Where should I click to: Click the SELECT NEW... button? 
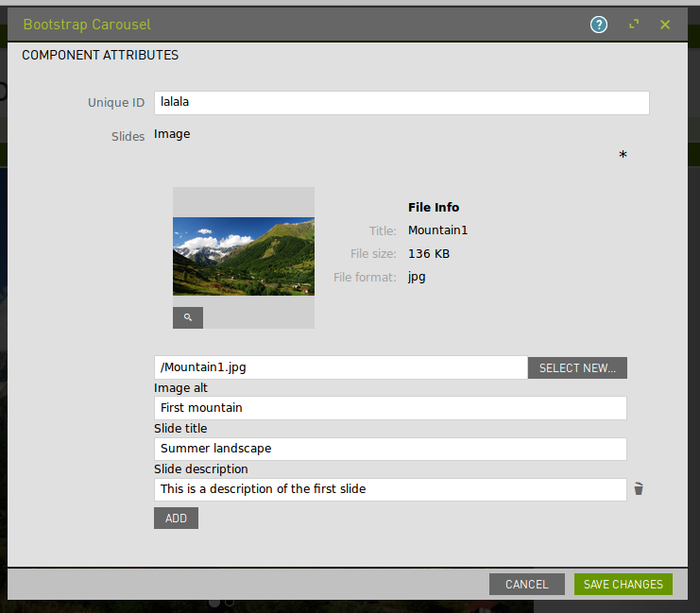pyautogui.click(x=577, y=367)
